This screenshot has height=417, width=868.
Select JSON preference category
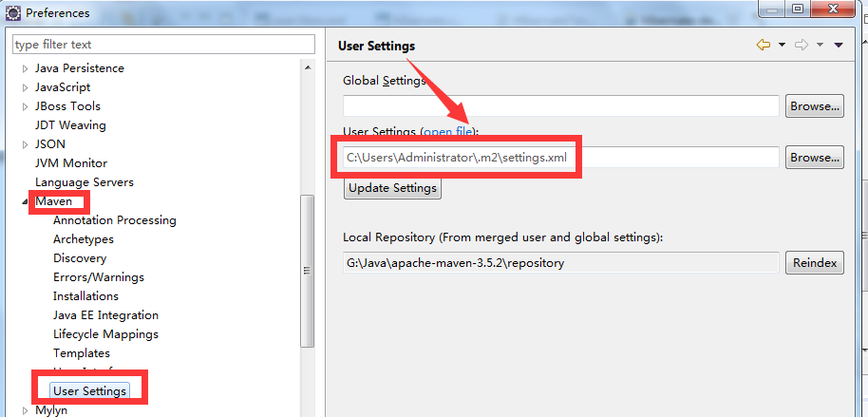point(49,144)
